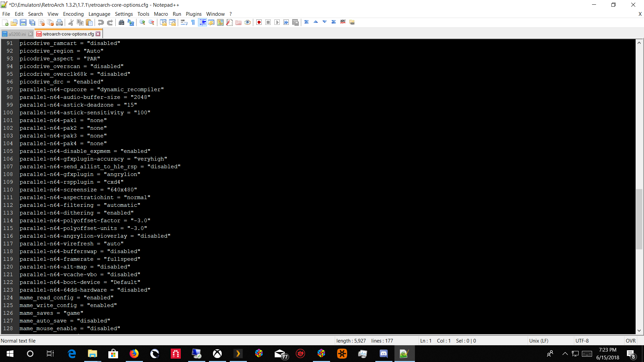This screenshot has width=644, height=362.
Task: Click the editor scrollbar up arrow
Action: click(639, 43)
